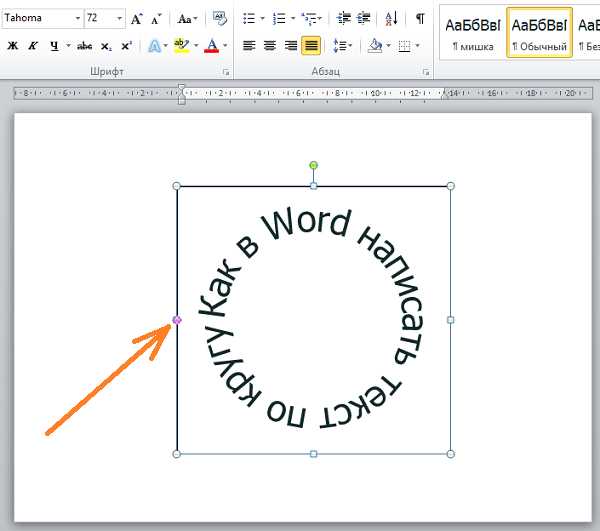Apply subscript formatting
The width and height of the screenshot is (600, 531).
pos(107,46)
